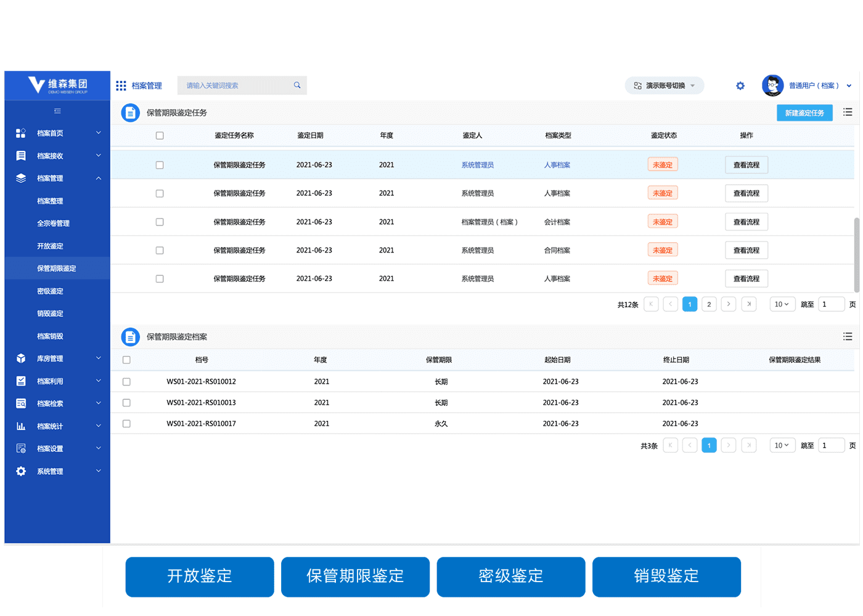The width and height of the screenshot is (863, 616).
Task: Open 档案整理 in the sidebar
Action: [x=50, y=201]
